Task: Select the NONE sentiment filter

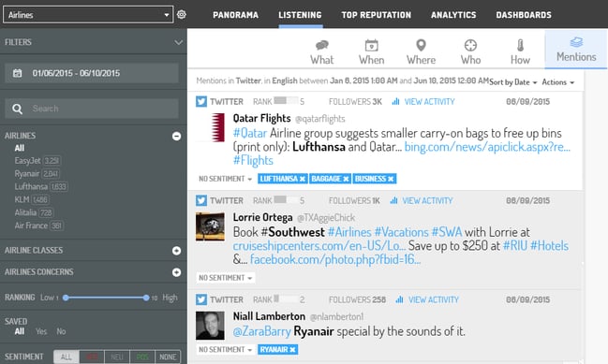Action: point(168,357)
